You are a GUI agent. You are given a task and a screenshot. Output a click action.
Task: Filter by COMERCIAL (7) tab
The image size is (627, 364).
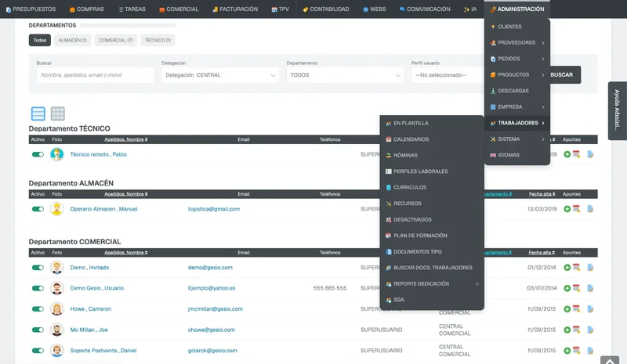115,40
